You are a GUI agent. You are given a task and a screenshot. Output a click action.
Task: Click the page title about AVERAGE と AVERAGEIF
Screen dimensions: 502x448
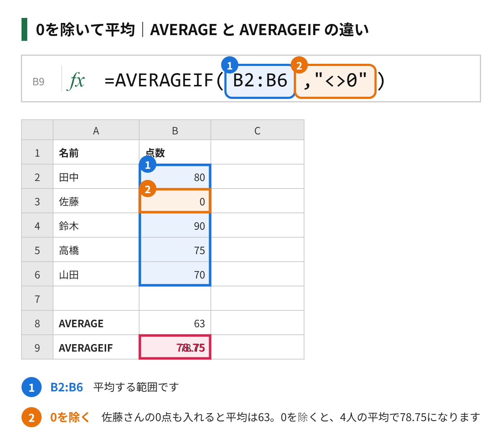pyautogui.click(x=202, y=29)
